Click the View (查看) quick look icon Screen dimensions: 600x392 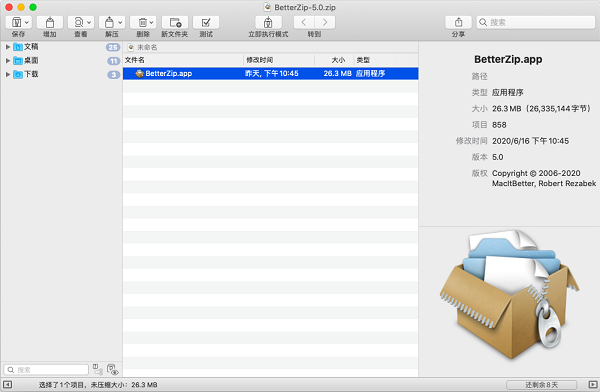pyautogui.click(x=78, y=23)
